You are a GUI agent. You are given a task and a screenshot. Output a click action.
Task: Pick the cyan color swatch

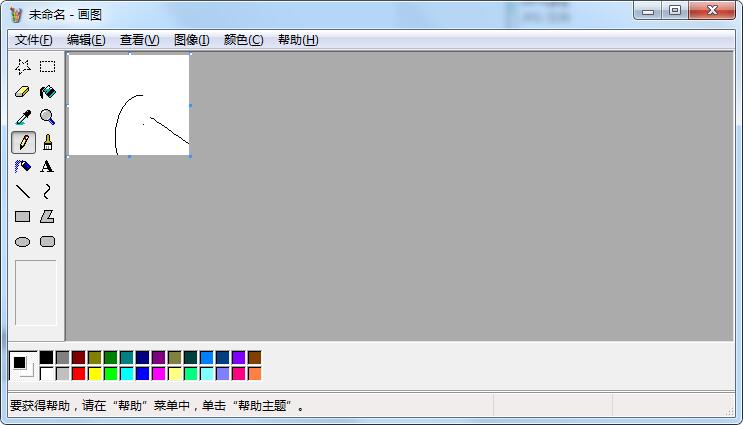[127, 373]
